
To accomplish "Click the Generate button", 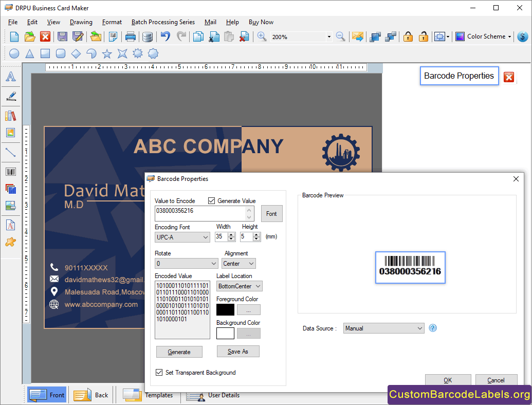I will (x=179, y=352).
